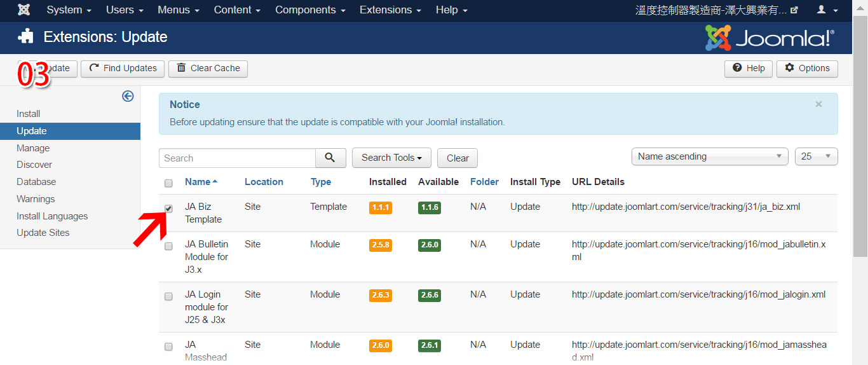Image resolution: width=868 pixels, height=365 pixels.
Task: Uncheck the JA Biz Template checkbox
Action: coord(168,209)
